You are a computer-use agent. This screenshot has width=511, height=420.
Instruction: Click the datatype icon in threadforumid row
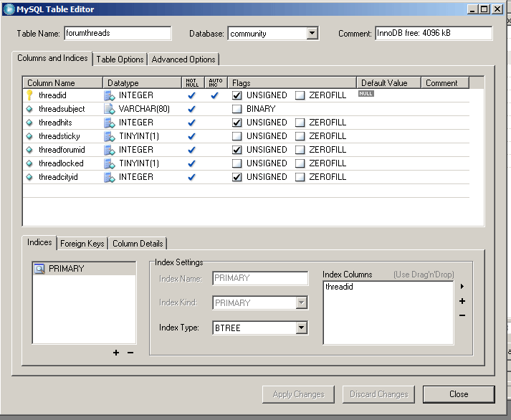110,150
